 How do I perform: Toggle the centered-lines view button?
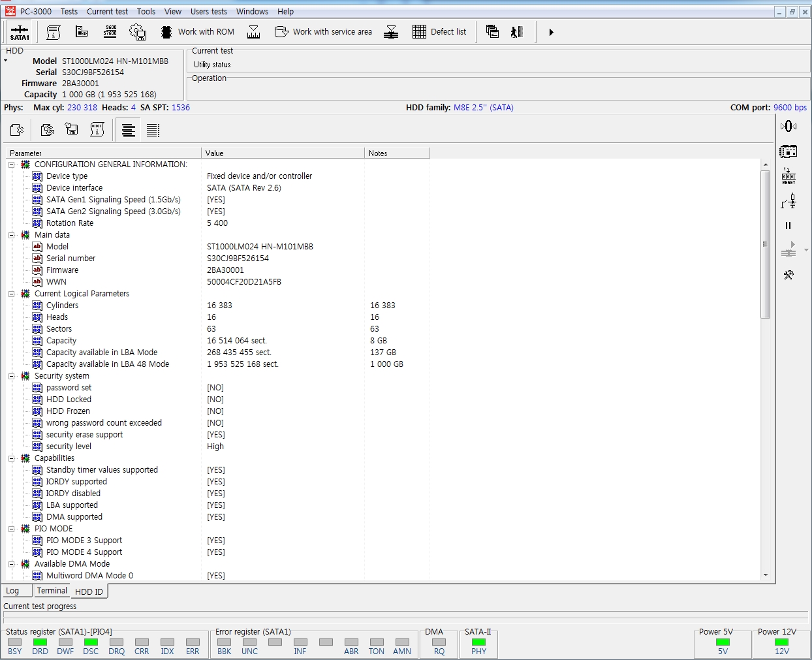[x=129, y=131]
